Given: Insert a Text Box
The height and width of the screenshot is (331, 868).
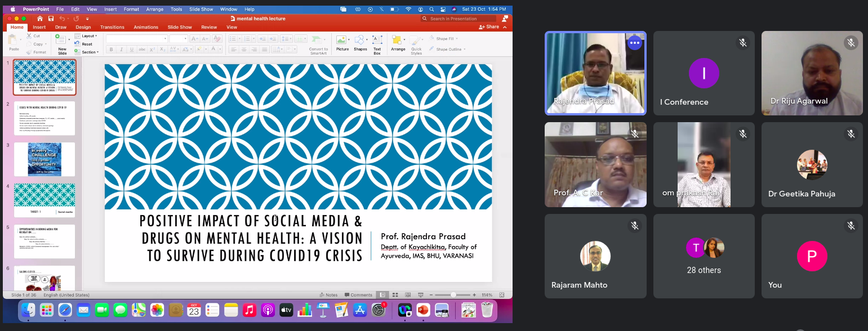Looking at the screenshot, I should (x=377, y=44).
